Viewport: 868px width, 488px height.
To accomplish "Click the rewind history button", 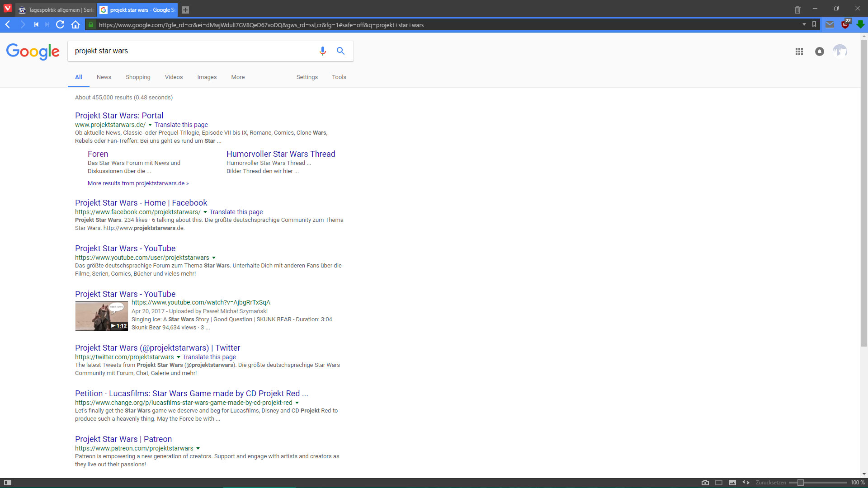I will tap(36, 24).
